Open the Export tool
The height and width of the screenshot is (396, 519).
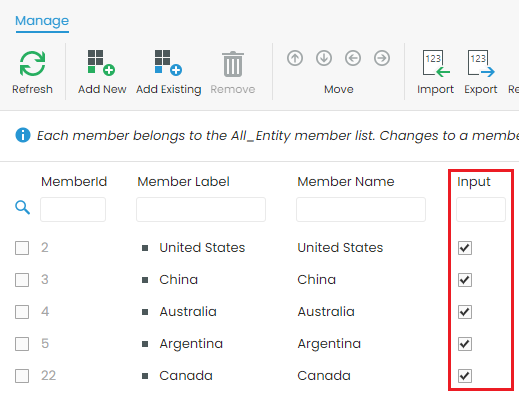[481, 63]
